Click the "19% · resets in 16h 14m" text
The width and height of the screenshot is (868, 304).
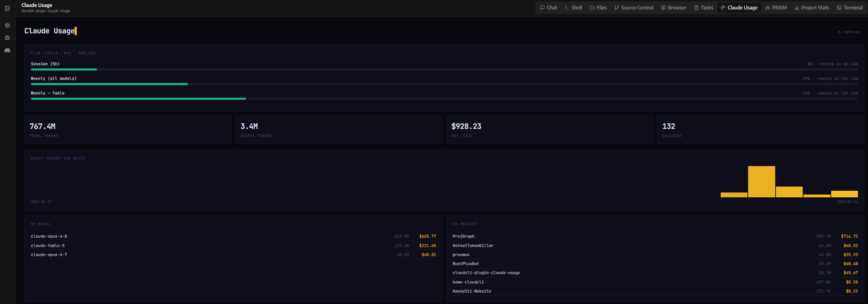coord(830,79)
